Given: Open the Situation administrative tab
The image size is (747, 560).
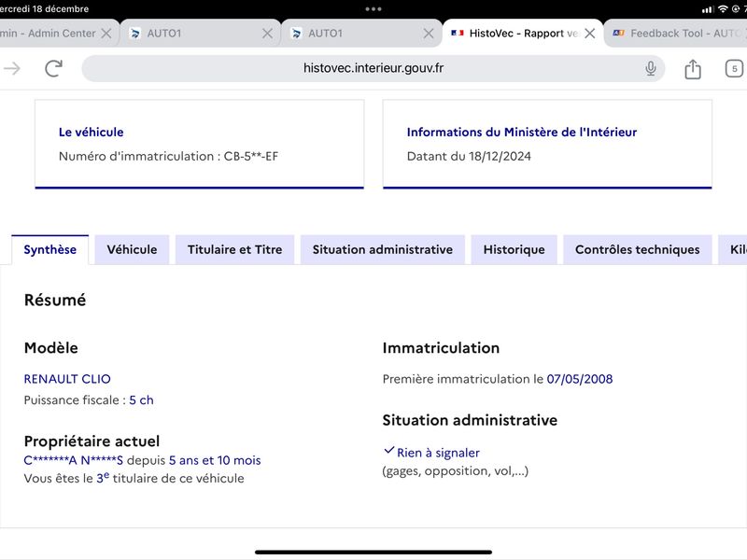Looking at the screenshot, I should (383, 249).
